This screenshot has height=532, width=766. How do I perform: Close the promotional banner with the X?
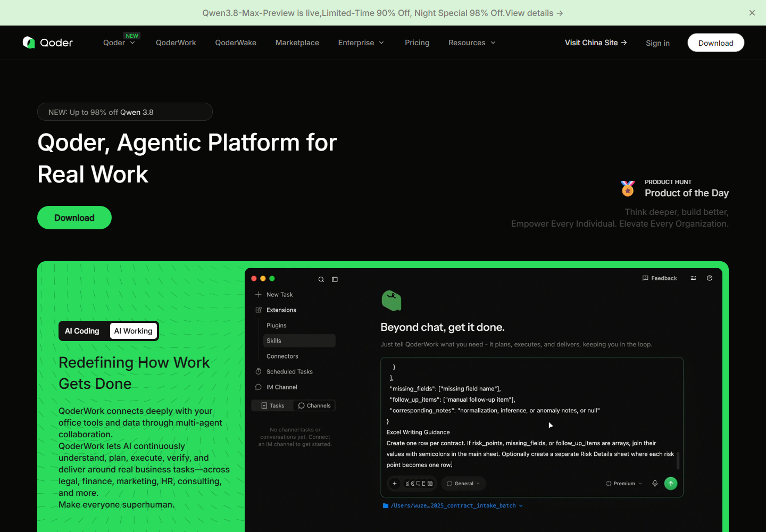click(752, 13)
